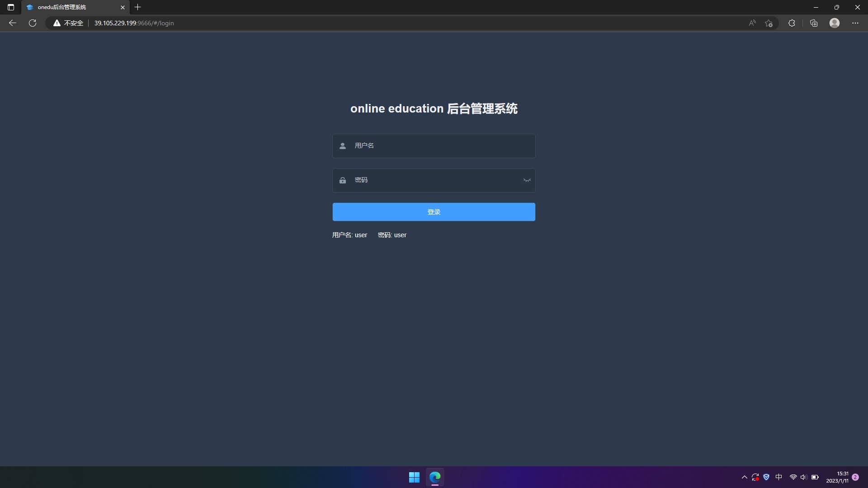Click the 用户名 username input field

coord(434,145)
